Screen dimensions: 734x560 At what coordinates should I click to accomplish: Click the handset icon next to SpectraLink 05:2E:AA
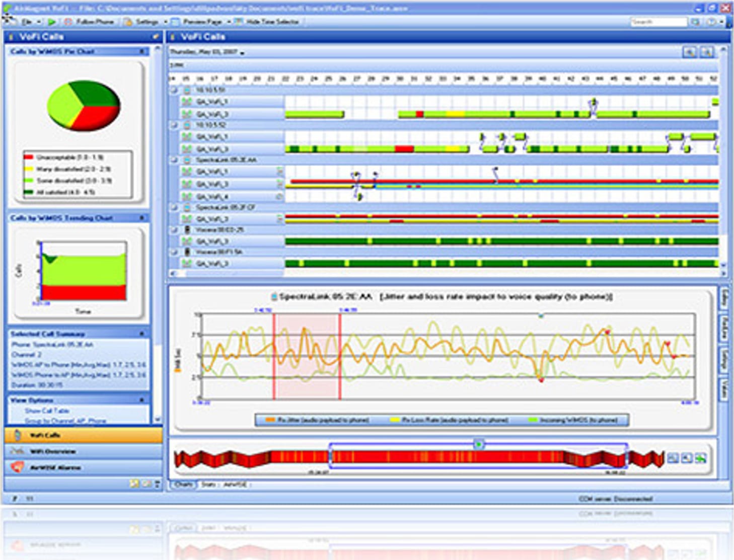click(x=187, y=160)
